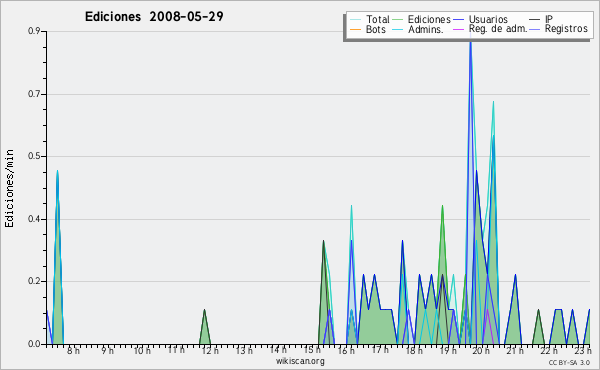Image resolution: width=600 pixels, height=370 pixels.
Task: Click the small green peak near 12 h
Action: pyautogui.click(x=205, y=328)
